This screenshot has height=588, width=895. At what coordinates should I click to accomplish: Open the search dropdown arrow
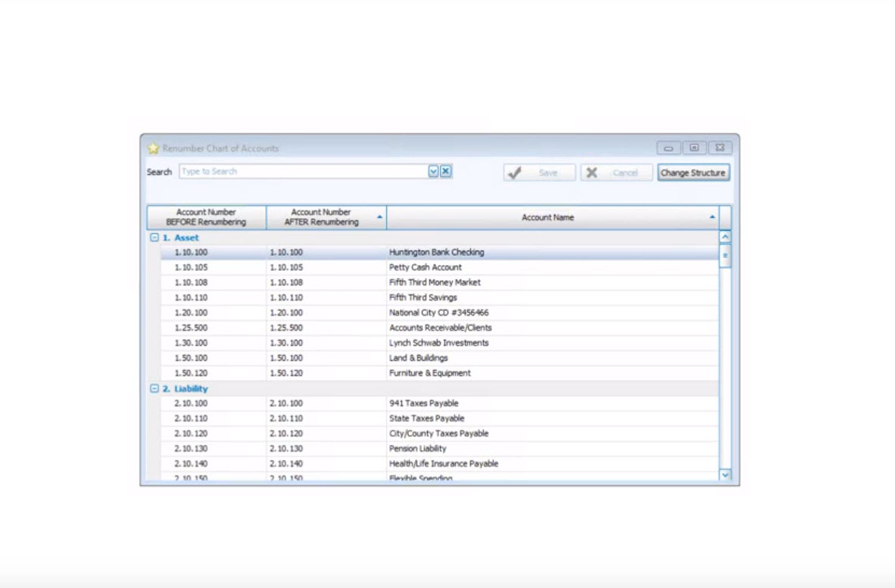point(435,171)
